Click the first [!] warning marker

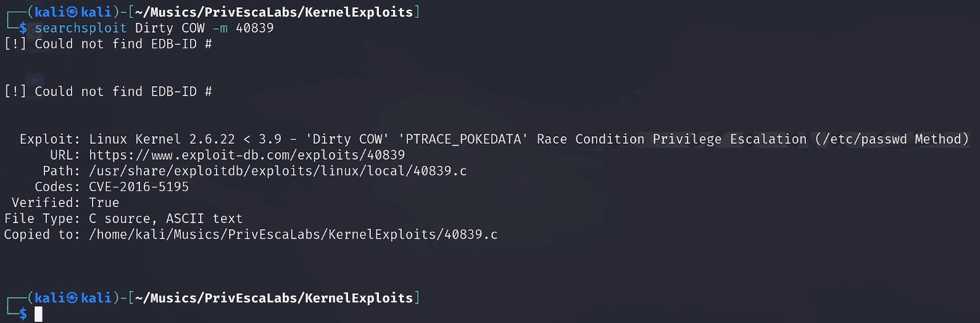pyautogui.click(x=15, y=44)
